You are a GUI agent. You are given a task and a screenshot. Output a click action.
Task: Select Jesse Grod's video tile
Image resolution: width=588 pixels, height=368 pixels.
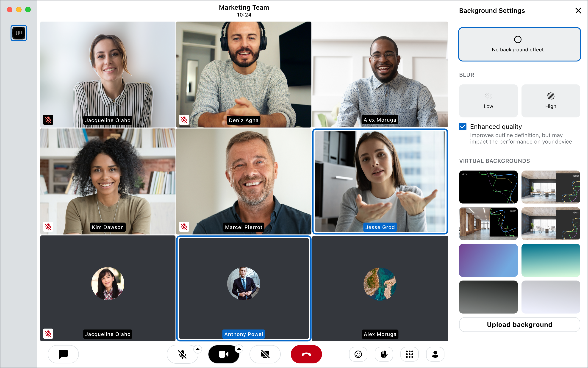point(380,181)
